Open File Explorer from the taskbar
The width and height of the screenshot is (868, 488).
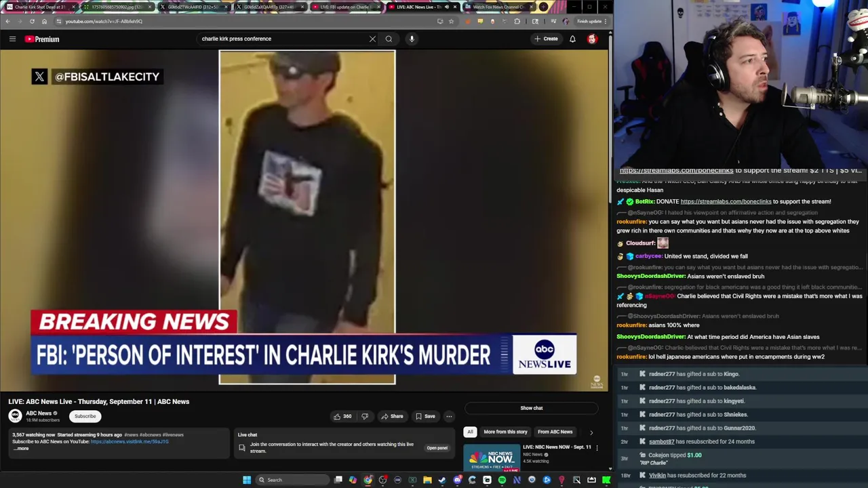click(x=427, y=480)
